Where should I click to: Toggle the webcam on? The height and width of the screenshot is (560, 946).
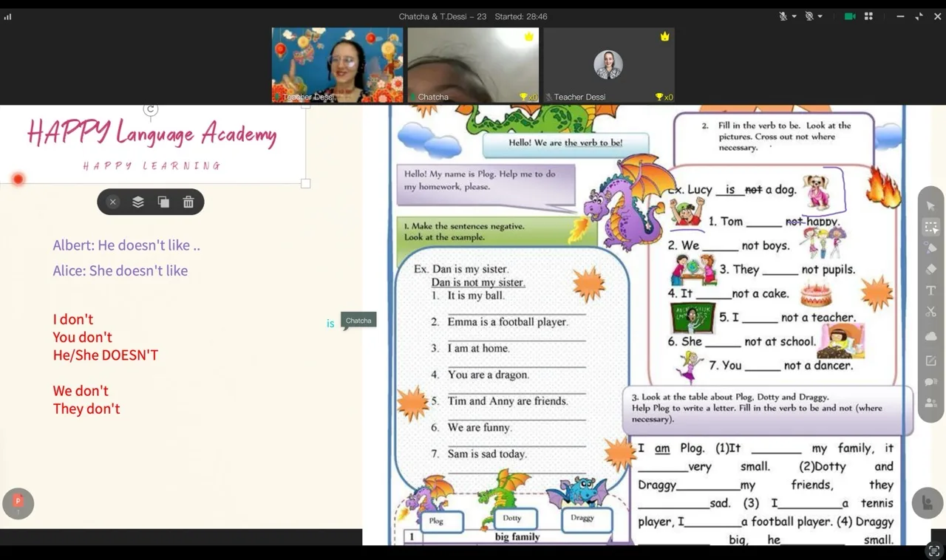coord(809,16)
